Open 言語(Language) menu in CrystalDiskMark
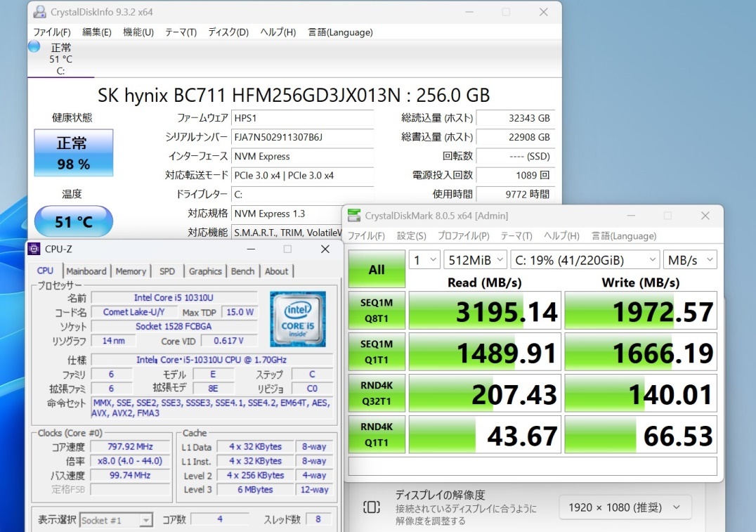This screenshot has width=756, height=532. tap(624, 236)
